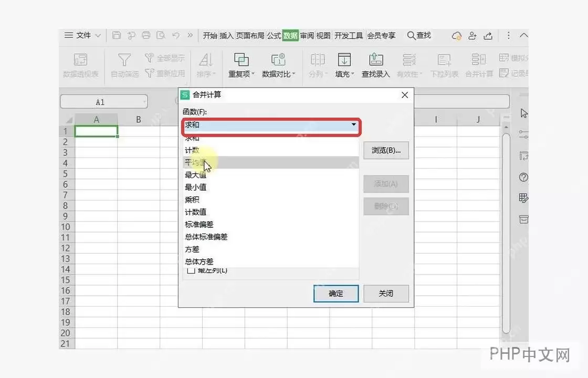Image resolution: width=588 pixels, height=378 pixels.
Task: Open the 文件 menu
Action: 82,35
